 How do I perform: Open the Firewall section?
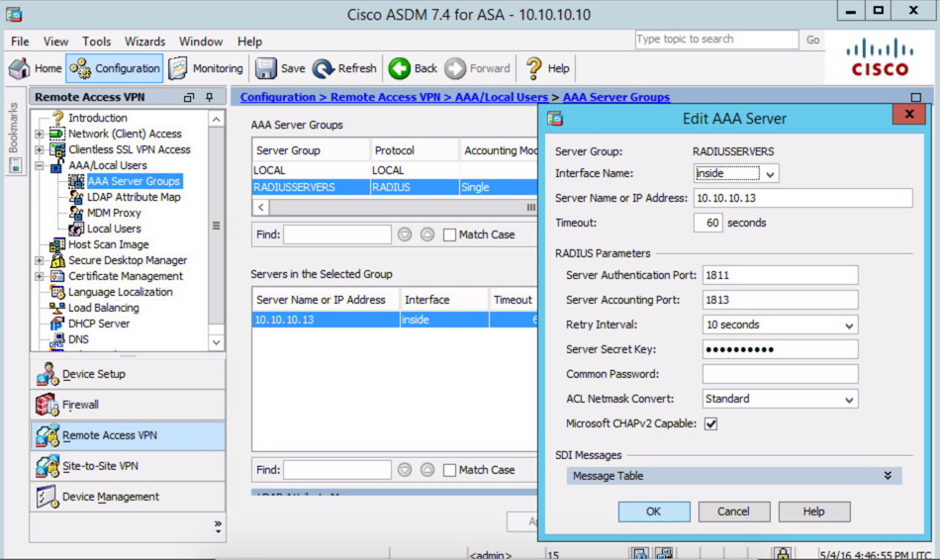80,405
